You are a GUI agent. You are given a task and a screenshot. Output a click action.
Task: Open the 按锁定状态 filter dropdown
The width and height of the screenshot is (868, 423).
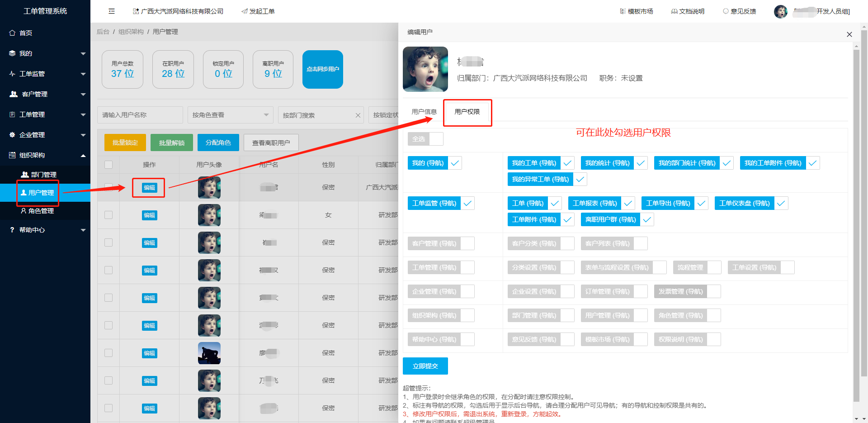click(x=384, y=115)
